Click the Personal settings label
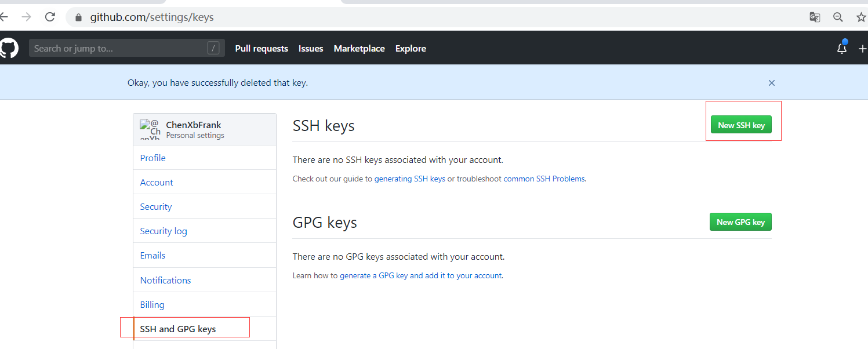This screenshot has width=868, height=349. pos(195,135)
